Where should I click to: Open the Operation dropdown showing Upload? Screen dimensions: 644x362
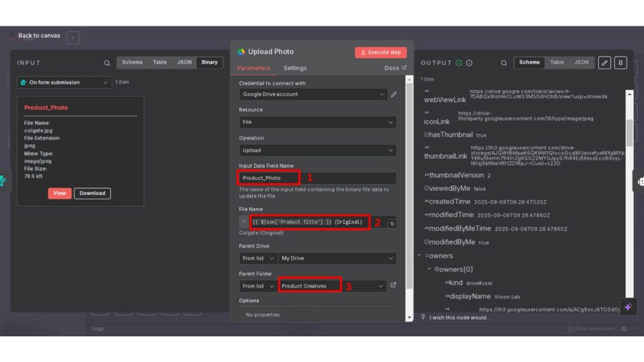[318, 151]
